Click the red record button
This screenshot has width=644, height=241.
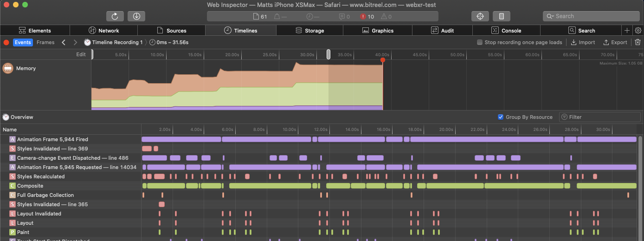[x=6, y=42]
